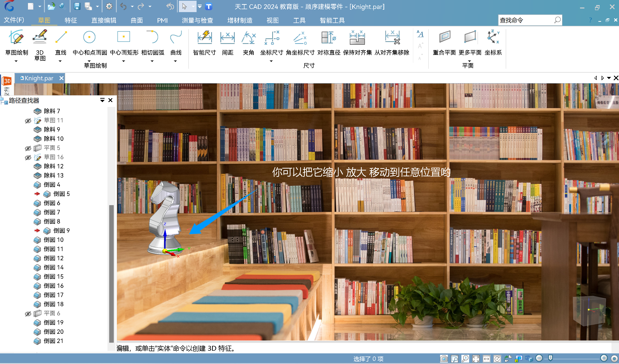Click the blue T icon in title bar
The height and width of the screenshot is (364, 619).
(x=208, y=6)
